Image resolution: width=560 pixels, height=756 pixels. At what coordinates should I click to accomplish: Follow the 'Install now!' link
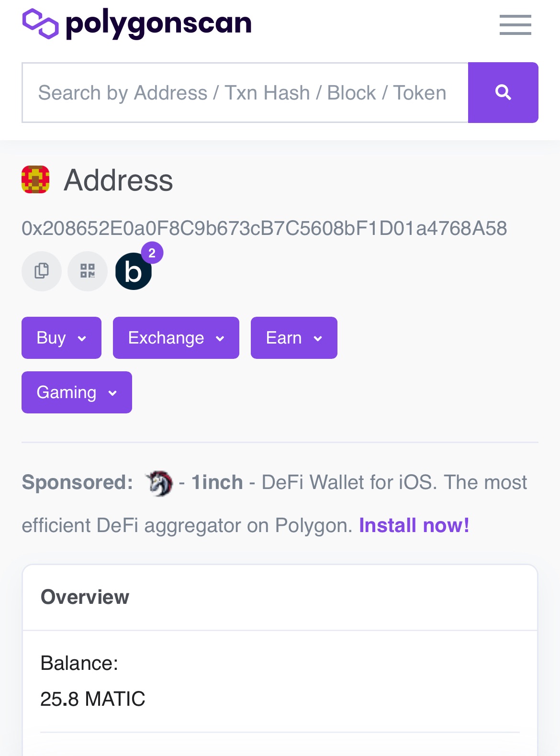point(414,525)
